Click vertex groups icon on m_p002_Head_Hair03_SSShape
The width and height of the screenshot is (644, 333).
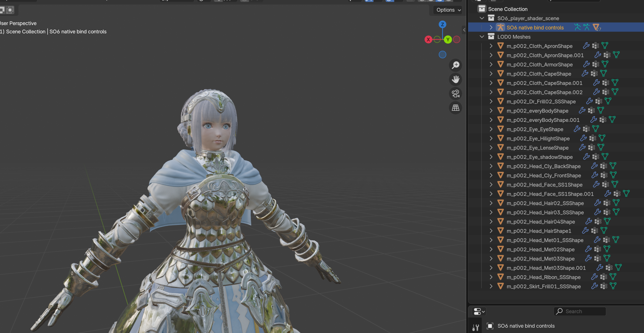(607, 212)
